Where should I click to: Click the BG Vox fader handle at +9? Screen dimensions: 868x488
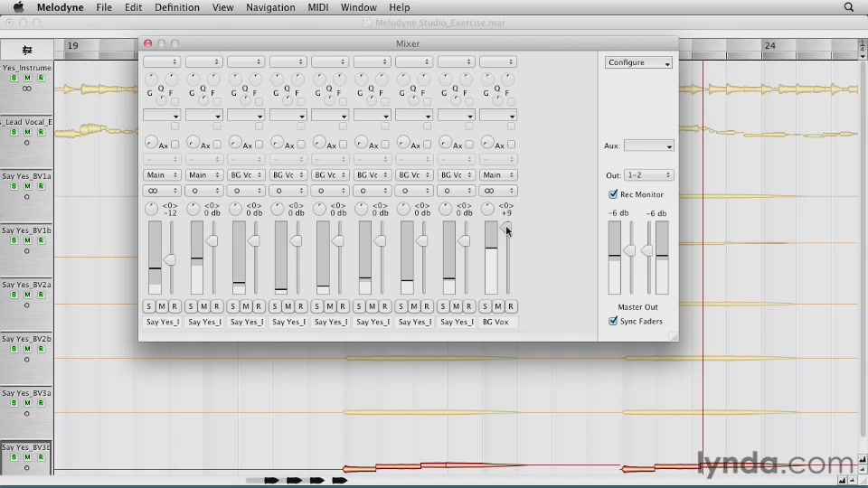(x=505, y=227)
